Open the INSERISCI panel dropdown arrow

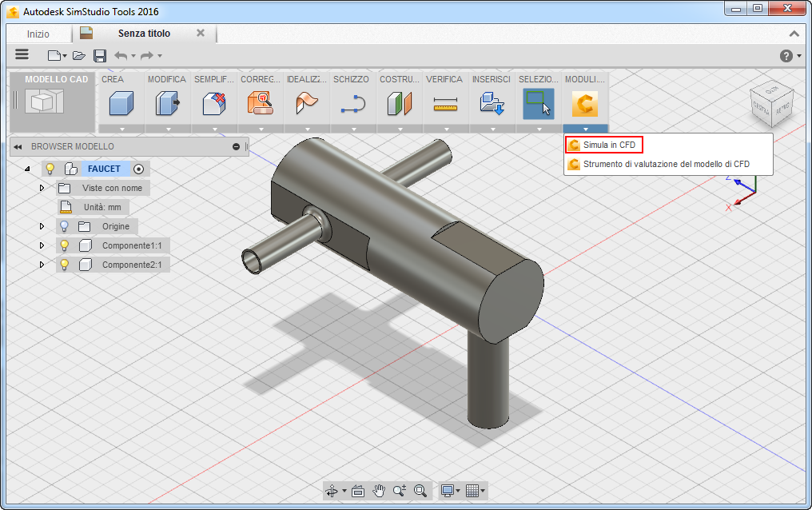pos(492,129)
